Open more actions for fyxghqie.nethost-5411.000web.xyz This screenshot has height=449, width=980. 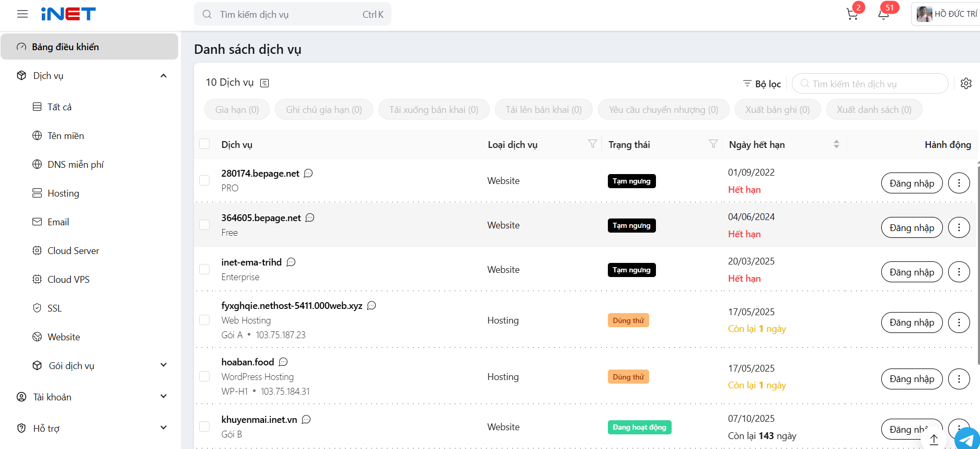[x=959, y=323]
